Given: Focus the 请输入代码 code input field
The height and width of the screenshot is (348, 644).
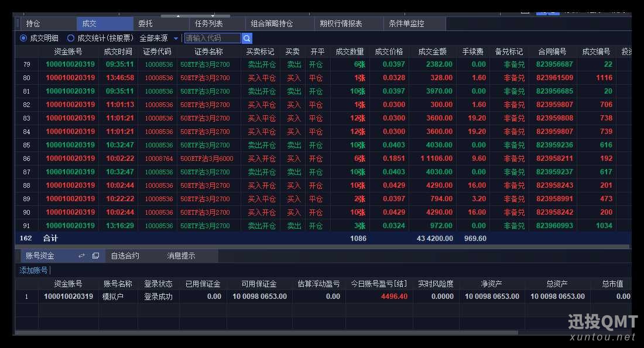Looking at the screenshot, I should 212,38.
